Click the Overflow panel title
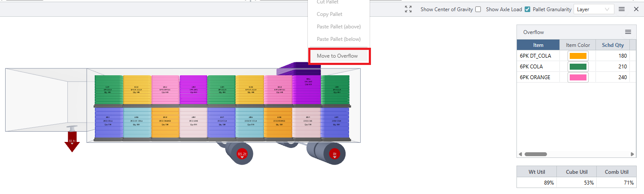The width and height of the screenshot is (644, 194). click(533, 32)
